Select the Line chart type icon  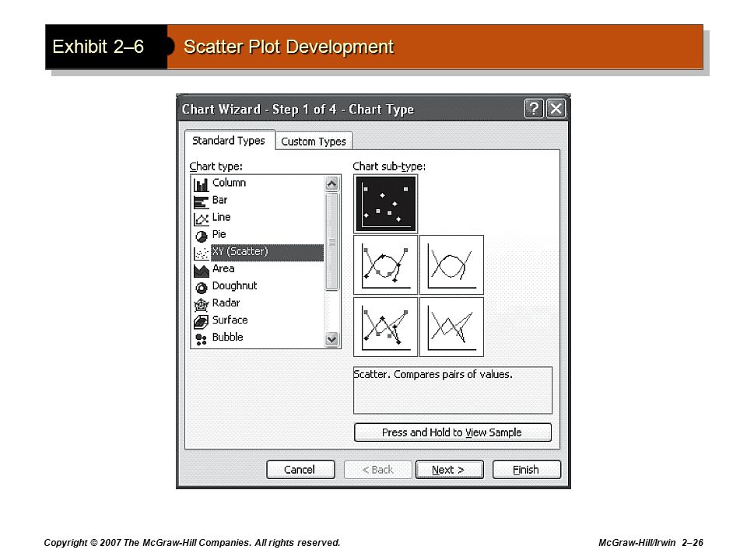(x=201, y=219)
